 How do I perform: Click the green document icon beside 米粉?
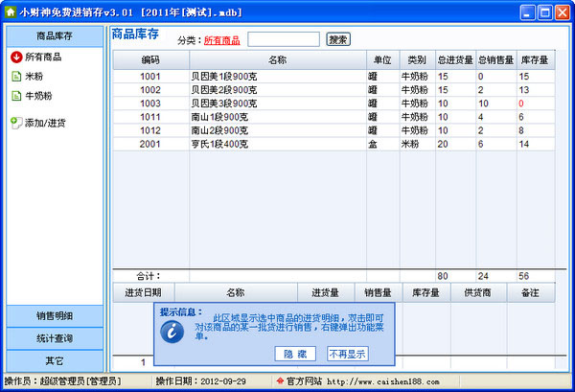point(16,77)
